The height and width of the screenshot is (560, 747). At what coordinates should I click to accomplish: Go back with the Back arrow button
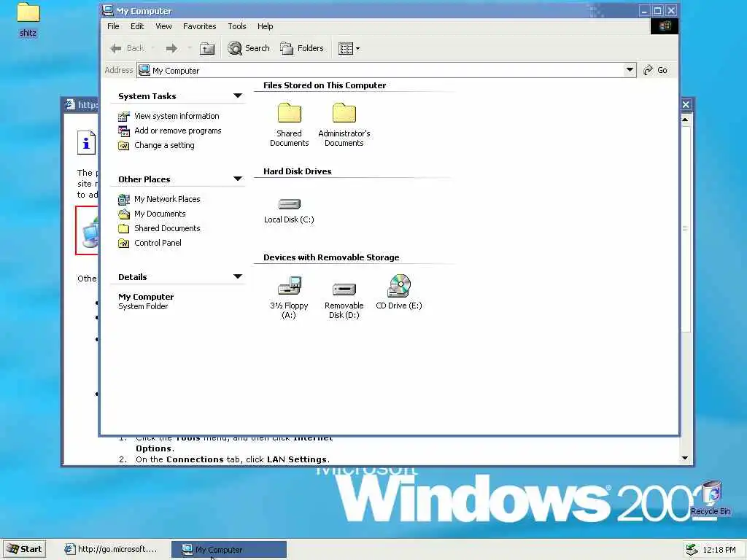click(127, 48)
